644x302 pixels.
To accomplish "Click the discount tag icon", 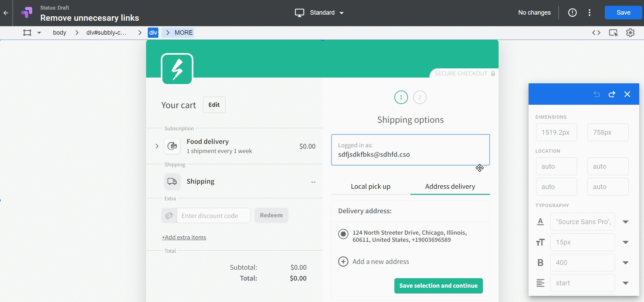I will (169, 216).
